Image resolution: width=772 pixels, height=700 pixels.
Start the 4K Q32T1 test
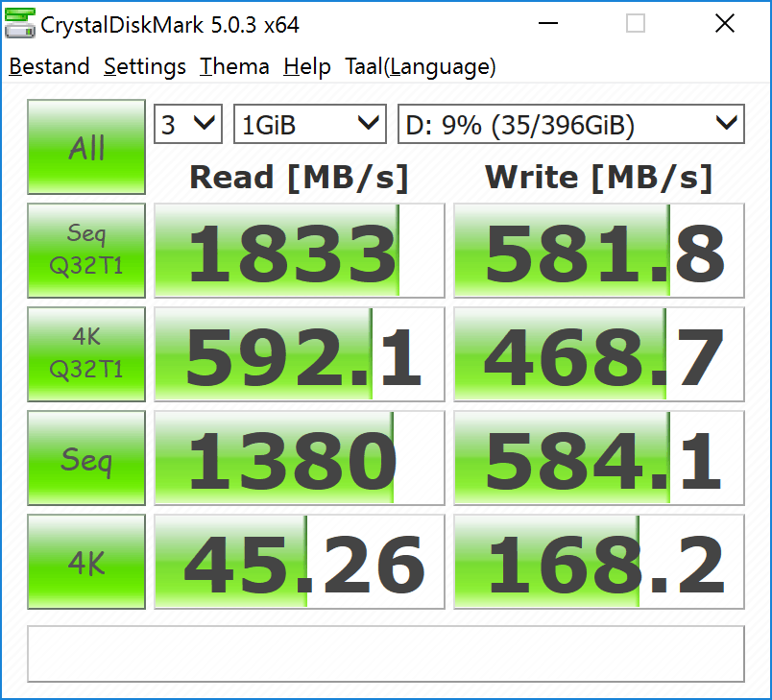(x=86, y=354)
